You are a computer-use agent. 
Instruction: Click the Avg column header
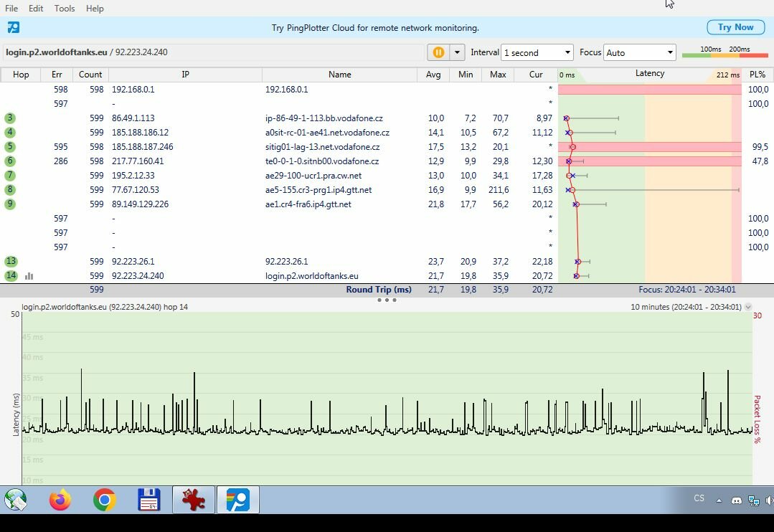(x=433, y=75)
